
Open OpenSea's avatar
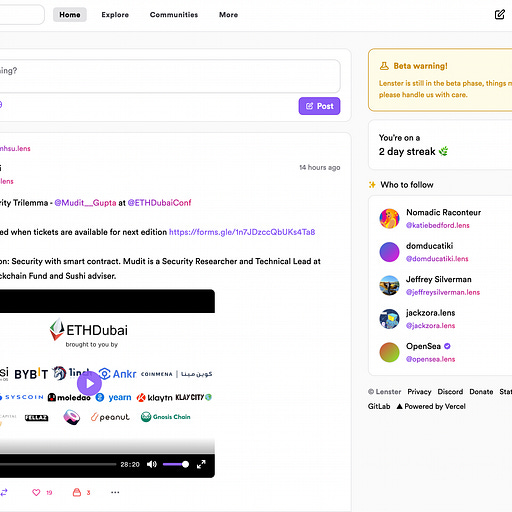[389, 352]
